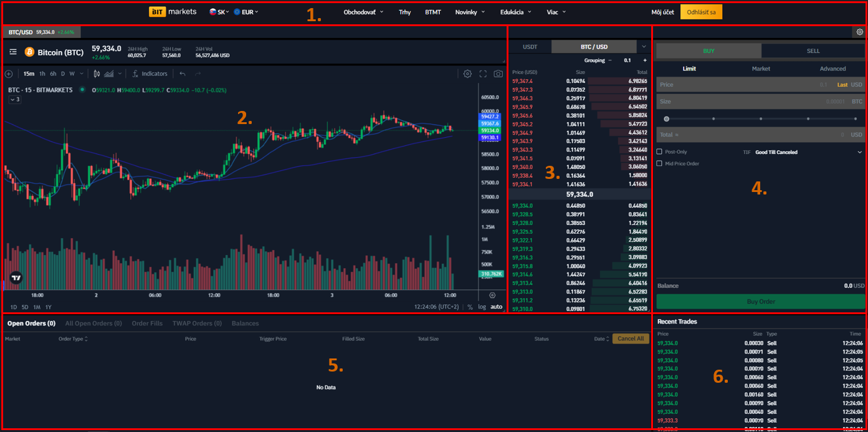Open the EUR currency dropdown
Viewport: 868px width, 432px height.
pos(246,12)
